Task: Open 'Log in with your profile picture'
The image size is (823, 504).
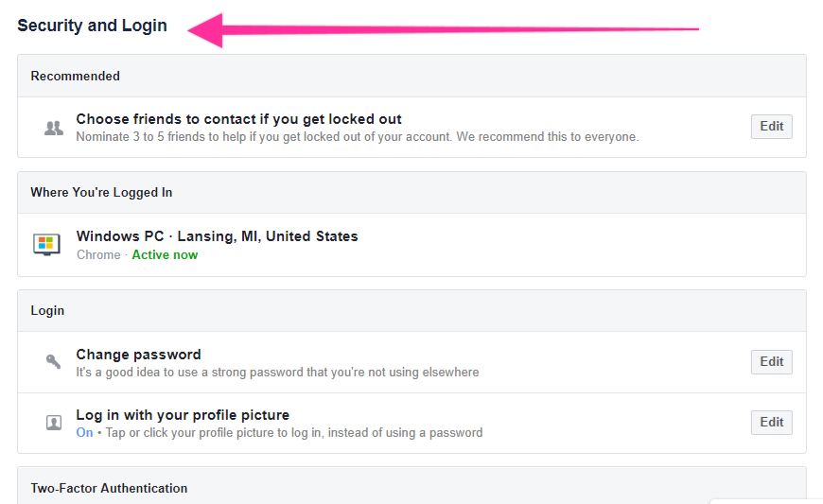Action: [x=183, y=415]
